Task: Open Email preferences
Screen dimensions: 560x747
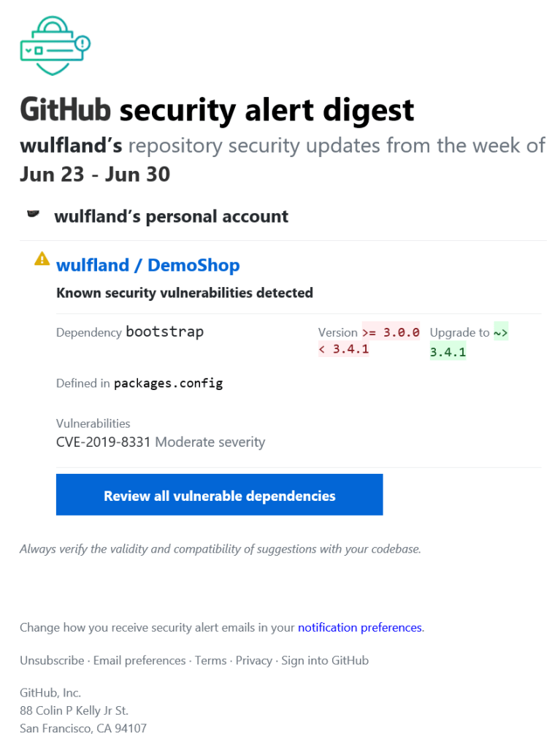Action: (139, 660)
